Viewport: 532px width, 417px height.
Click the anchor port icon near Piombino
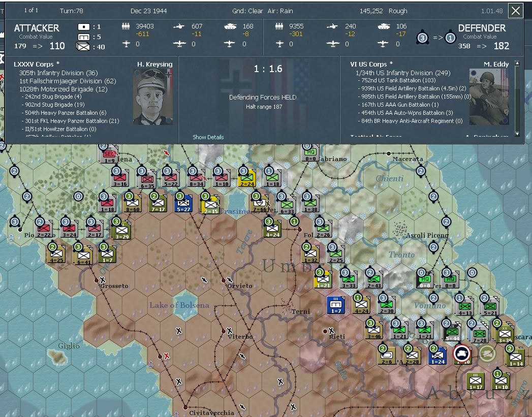(11, 237)
